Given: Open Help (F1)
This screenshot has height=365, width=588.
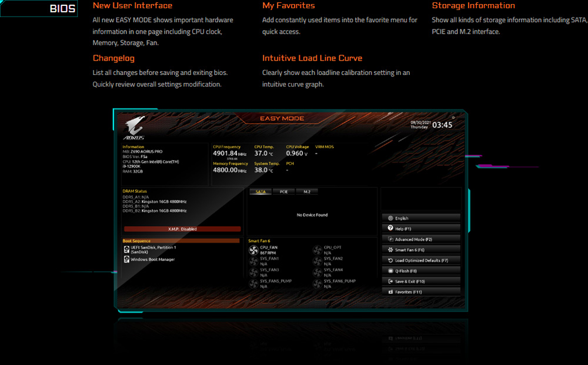Looking at the screenshot, I should 421,228.
